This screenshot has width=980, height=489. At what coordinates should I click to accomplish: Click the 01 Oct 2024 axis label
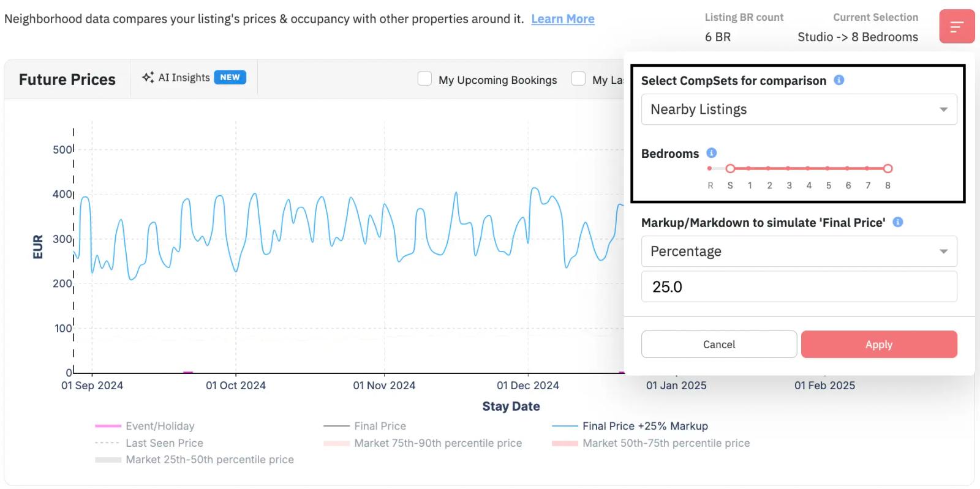[236, 386]
